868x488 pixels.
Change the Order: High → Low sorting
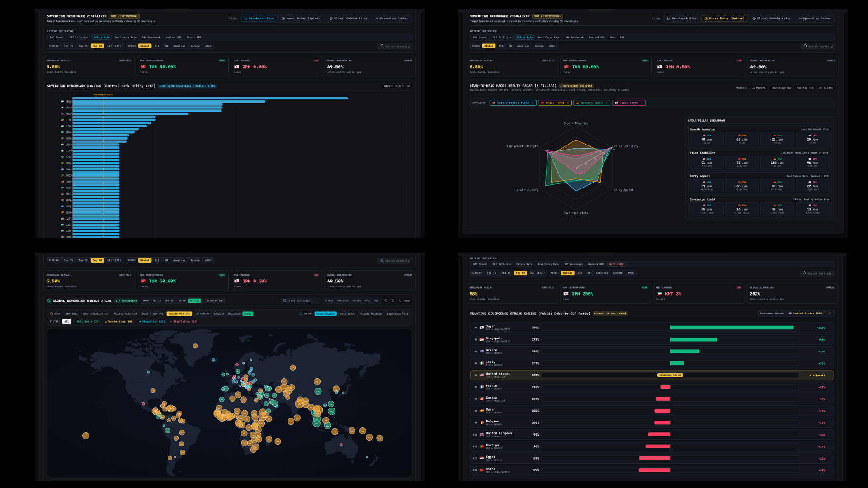pyautogui.click(x=397, y=86)
